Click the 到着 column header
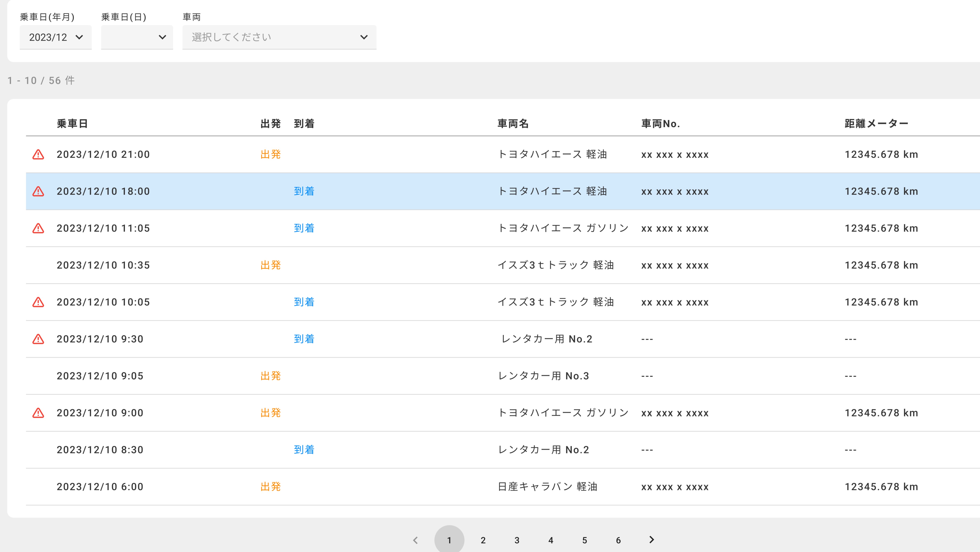Viewport: 980px width, 552px height. pyautogui.click(x=304, y=124)
